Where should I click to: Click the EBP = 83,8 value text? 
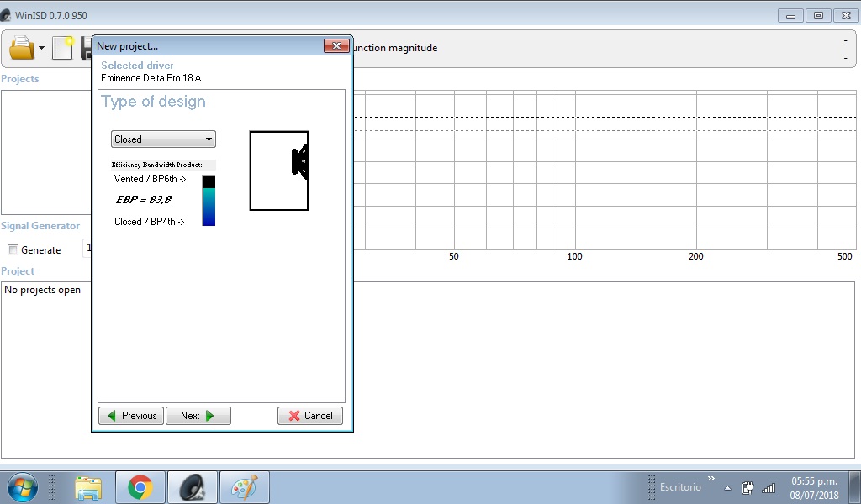[144, 200]
